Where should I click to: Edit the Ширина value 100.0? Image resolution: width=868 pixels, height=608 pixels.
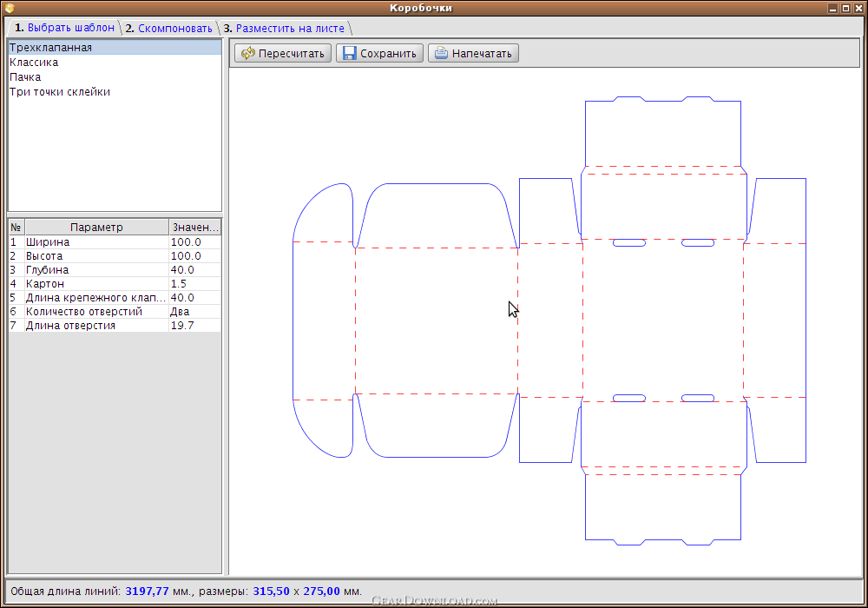[x=194, y=242]
